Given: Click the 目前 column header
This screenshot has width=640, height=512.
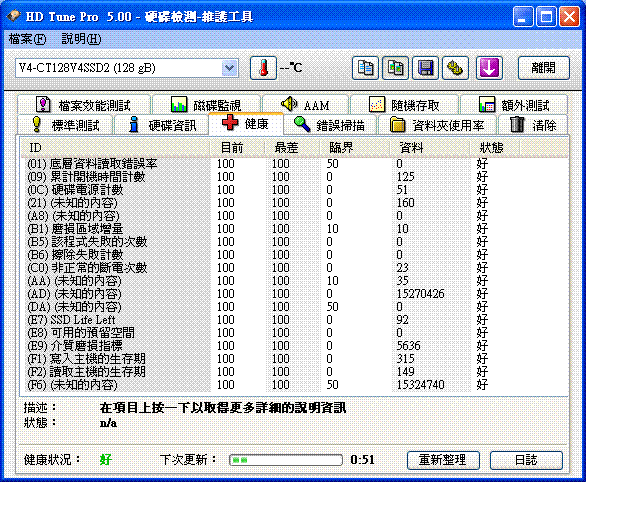Looking at the screenshot, I should tap(237, 147).
